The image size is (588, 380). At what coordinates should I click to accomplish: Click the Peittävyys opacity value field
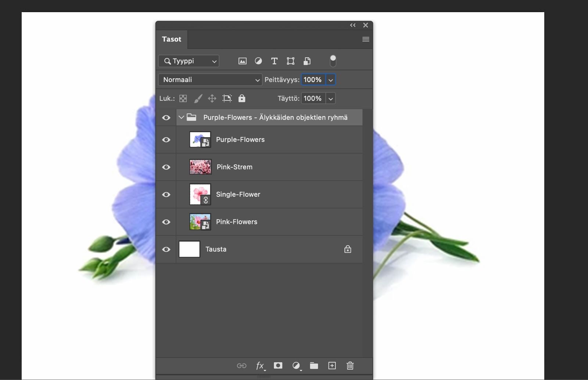(x=313, y=80)
